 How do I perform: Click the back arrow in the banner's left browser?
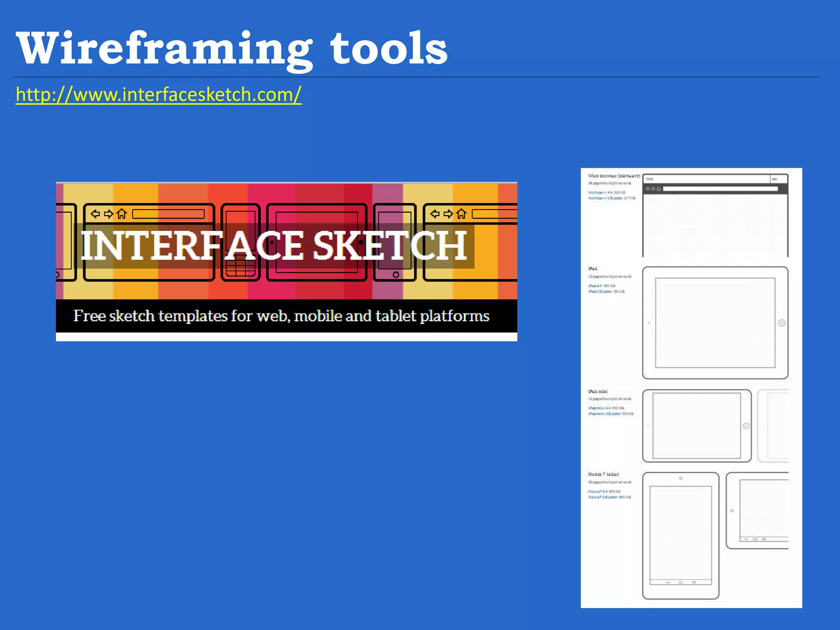click(96, 214)
